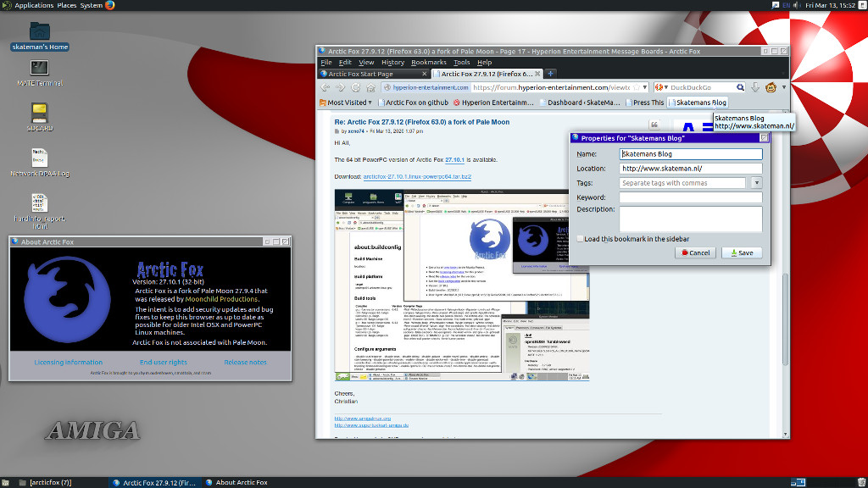Viewport: 868px width, 488px height.
Task: Focus the Keyword field in Properties
Action: [691, 197]
